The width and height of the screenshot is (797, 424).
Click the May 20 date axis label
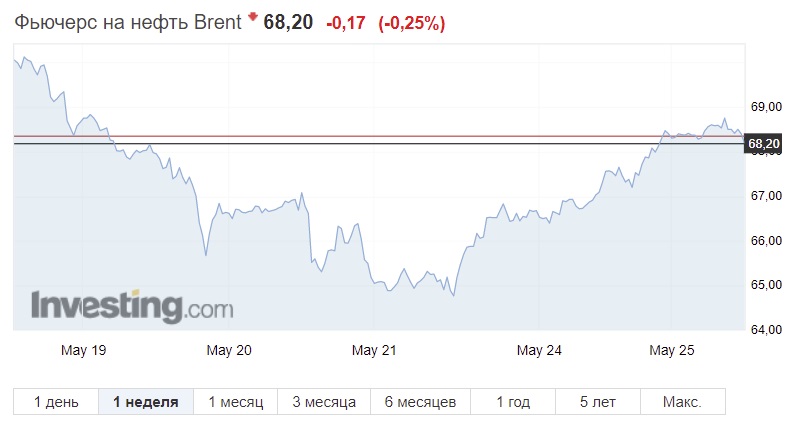pos(229,350)
